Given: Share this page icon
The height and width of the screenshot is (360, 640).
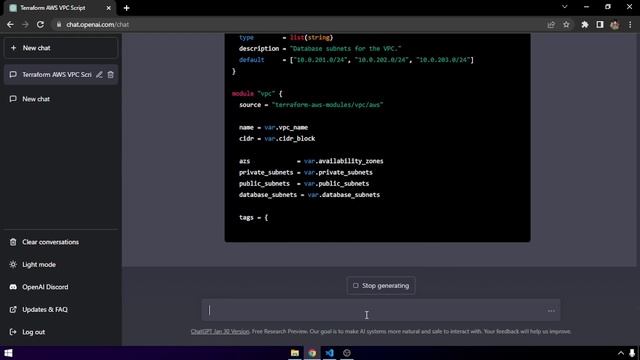Looking at the screenshot, I should point(551,24).
